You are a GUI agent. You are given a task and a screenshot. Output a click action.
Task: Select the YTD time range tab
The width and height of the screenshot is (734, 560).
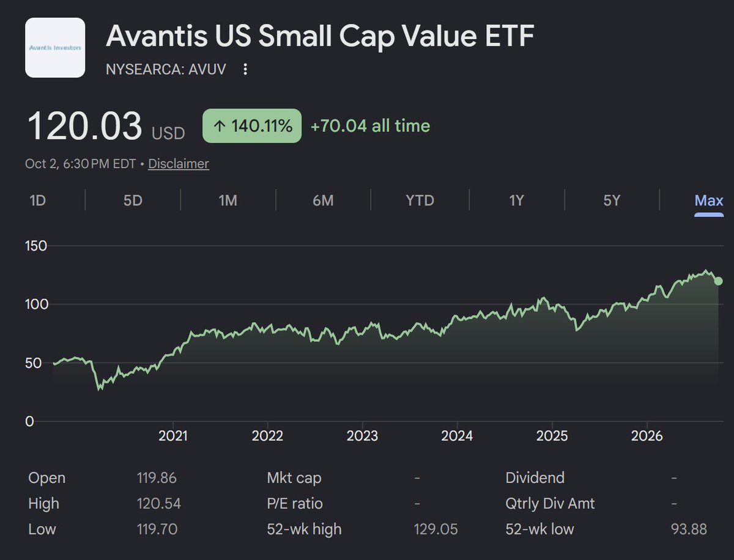(x=420, y=201)
